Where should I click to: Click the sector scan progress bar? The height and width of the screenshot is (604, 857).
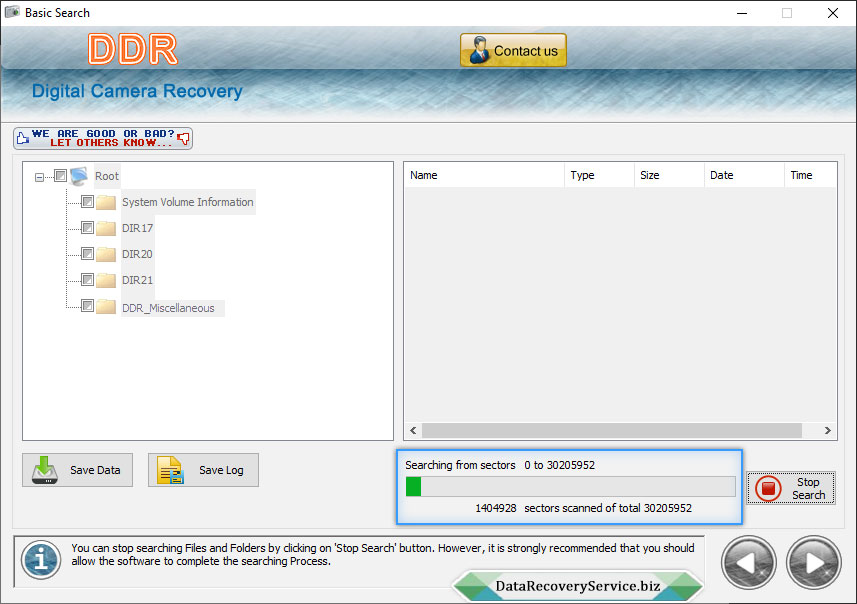[x=571, y=486]
